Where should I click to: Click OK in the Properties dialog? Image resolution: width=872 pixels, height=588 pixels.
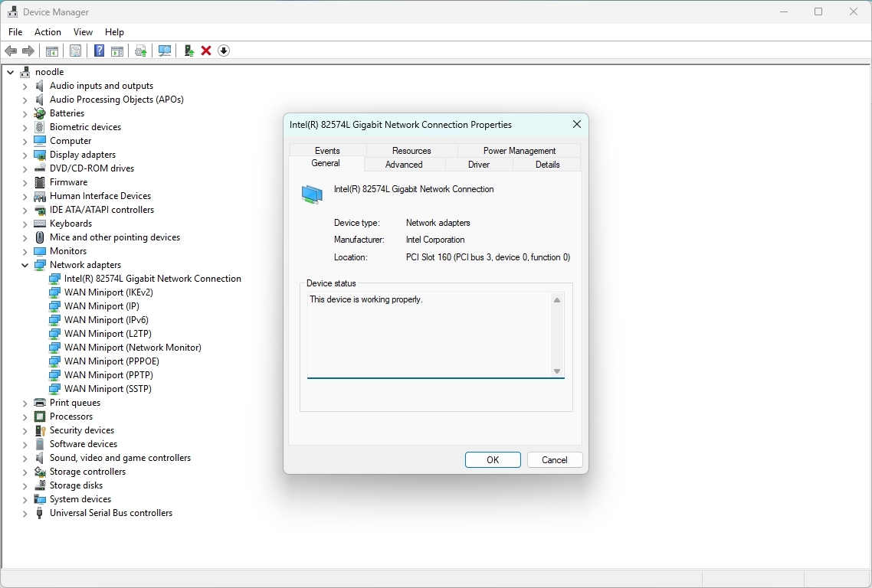tap(493, 459)
